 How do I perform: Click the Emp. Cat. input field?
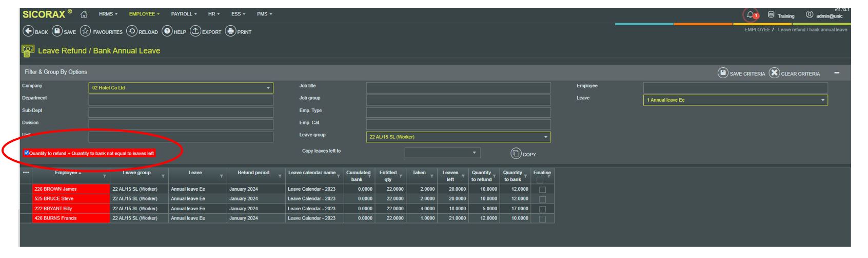tap(459, 125)
